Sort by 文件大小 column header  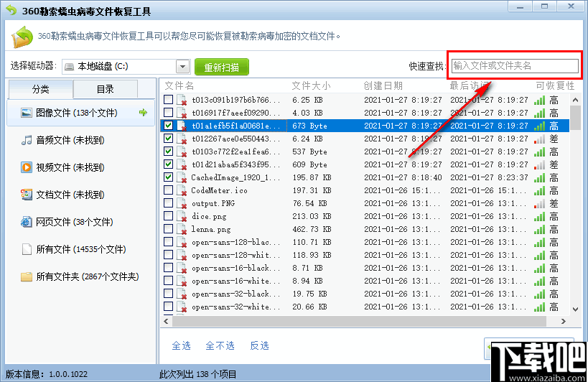pos(312,86)
